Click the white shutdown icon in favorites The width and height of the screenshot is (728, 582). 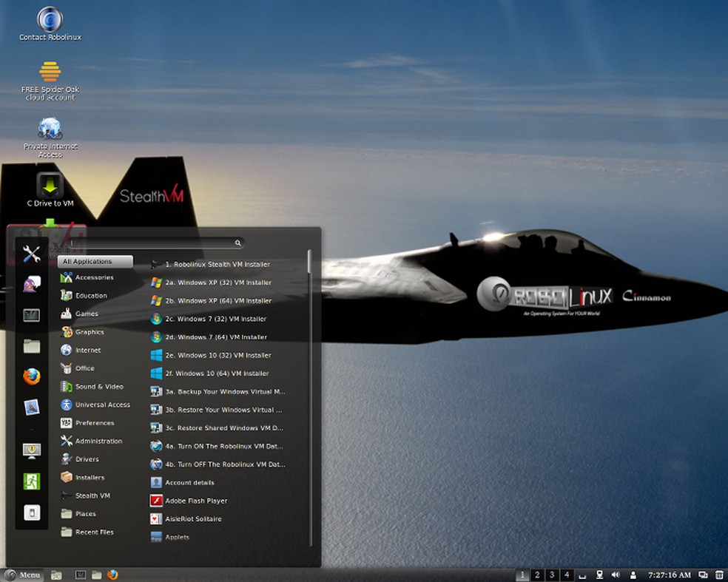click(x=32, y=512)
